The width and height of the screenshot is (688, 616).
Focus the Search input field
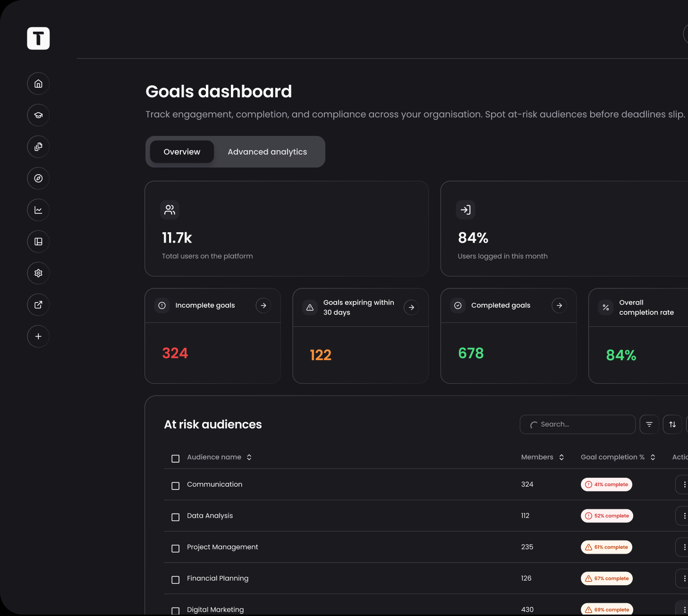(x=578, y=424)
